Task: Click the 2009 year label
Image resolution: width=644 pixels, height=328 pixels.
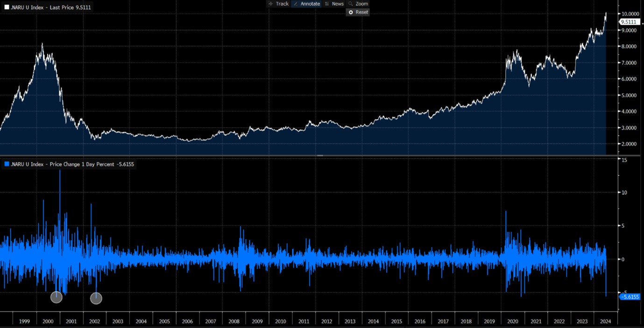Action: 257,321
